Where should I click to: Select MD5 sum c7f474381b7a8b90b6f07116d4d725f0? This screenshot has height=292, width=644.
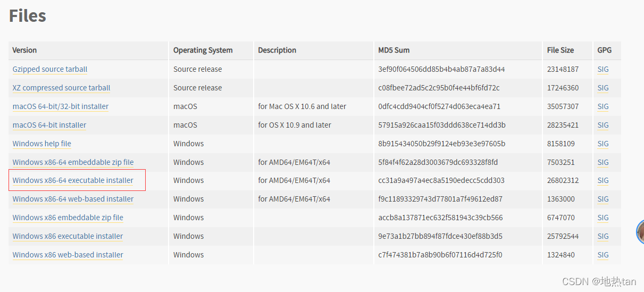(440, 255)
